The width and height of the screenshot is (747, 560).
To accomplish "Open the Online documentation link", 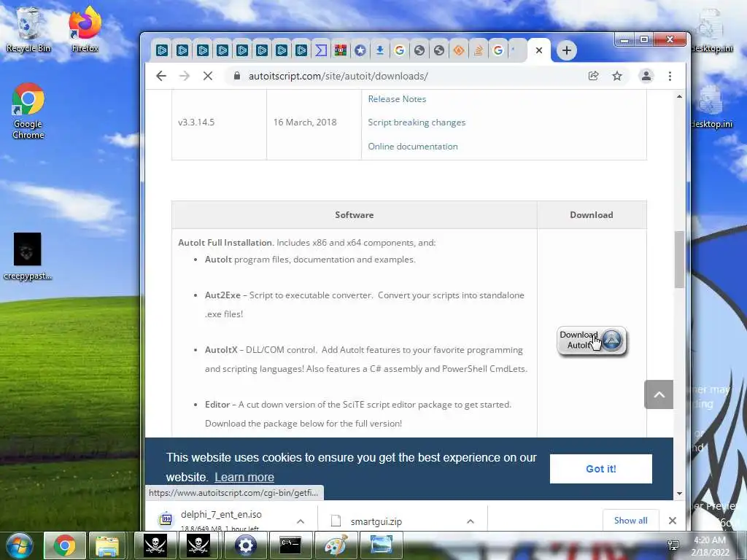I will (x=413, y=146).
